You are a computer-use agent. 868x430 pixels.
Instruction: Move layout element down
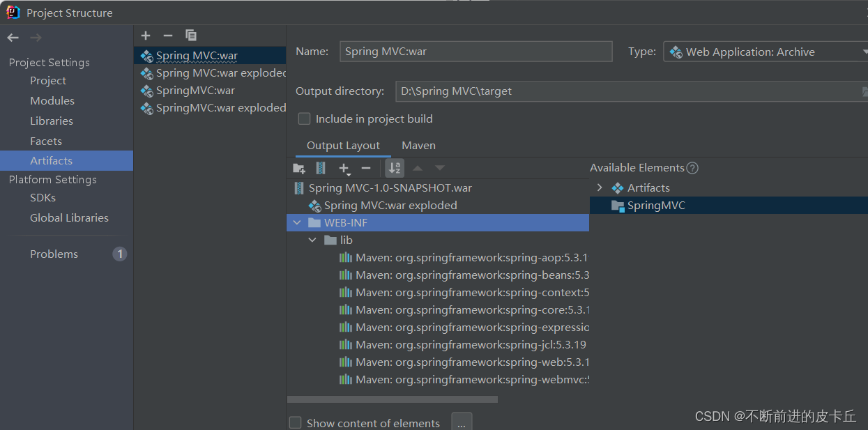(440, 168)
